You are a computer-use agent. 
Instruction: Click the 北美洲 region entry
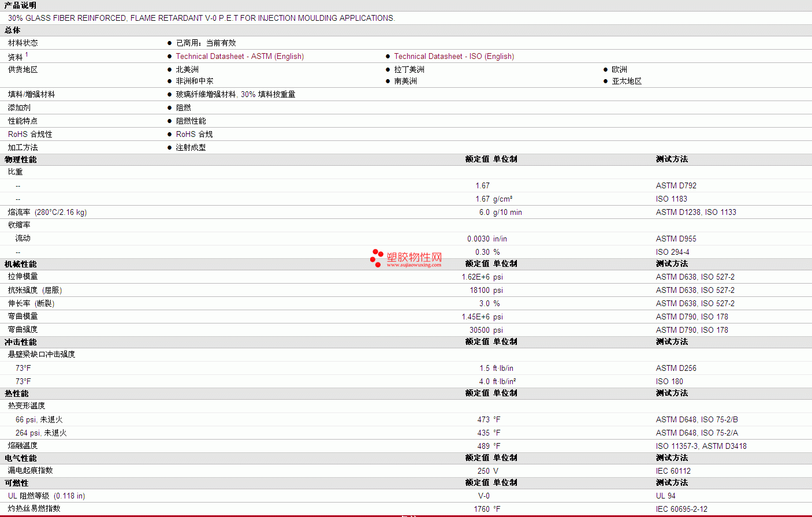187,69
